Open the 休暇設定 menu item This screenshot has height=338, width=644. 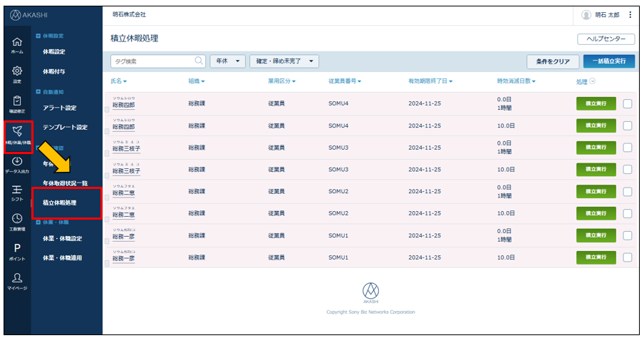coord(54,52)
